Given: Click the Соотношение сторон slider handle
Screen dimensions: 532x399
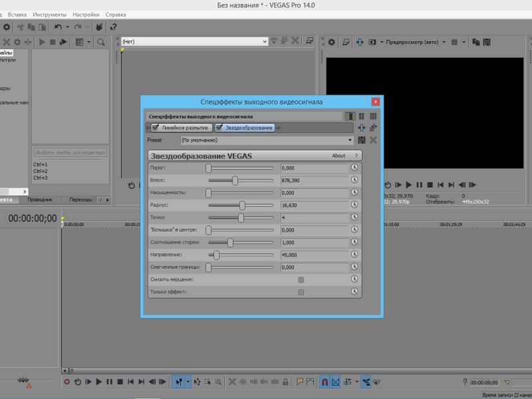Looking at the screenshot, I should coord(230,242).
